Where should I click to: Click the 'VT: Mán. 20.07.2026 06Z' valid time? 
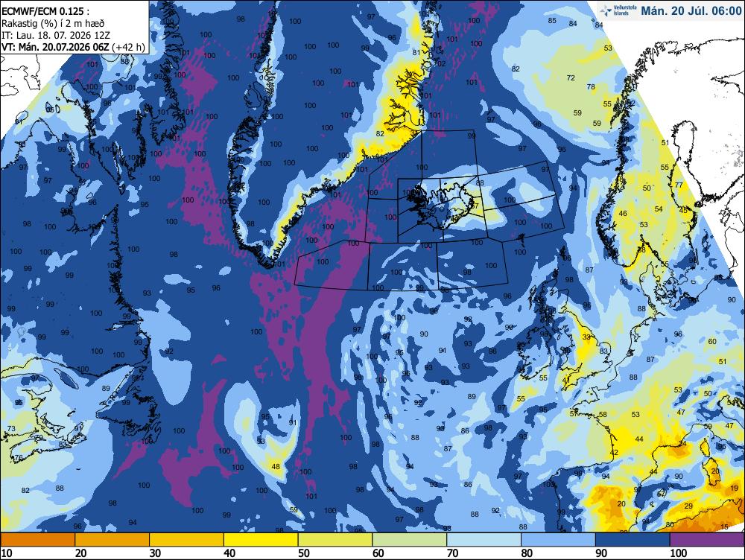pyautogui.click(x=56, y=47)
